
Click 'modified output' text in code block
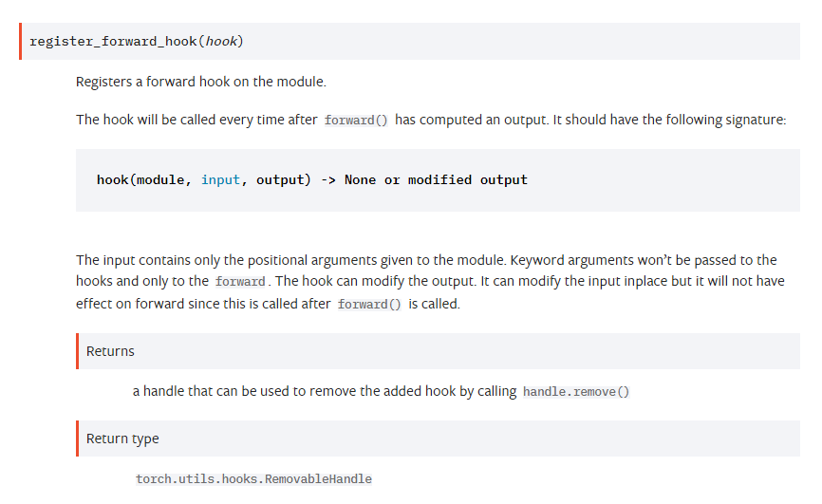[x=468, y=180]
